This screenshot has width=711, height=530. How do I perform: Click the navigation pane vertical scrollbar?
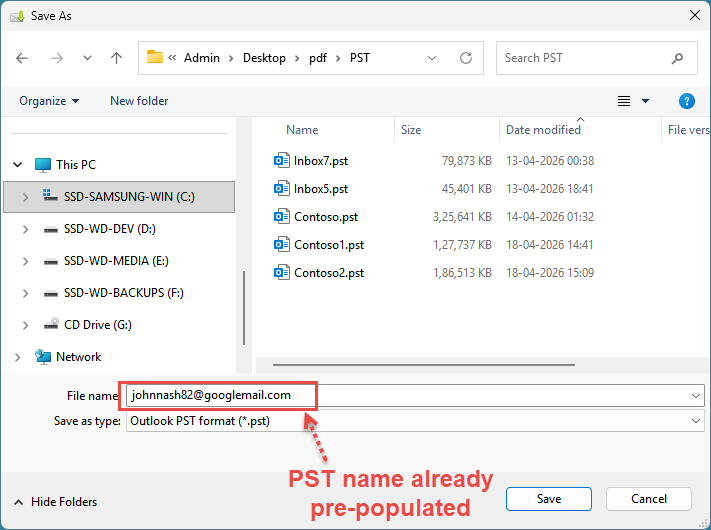click(244, 308)
